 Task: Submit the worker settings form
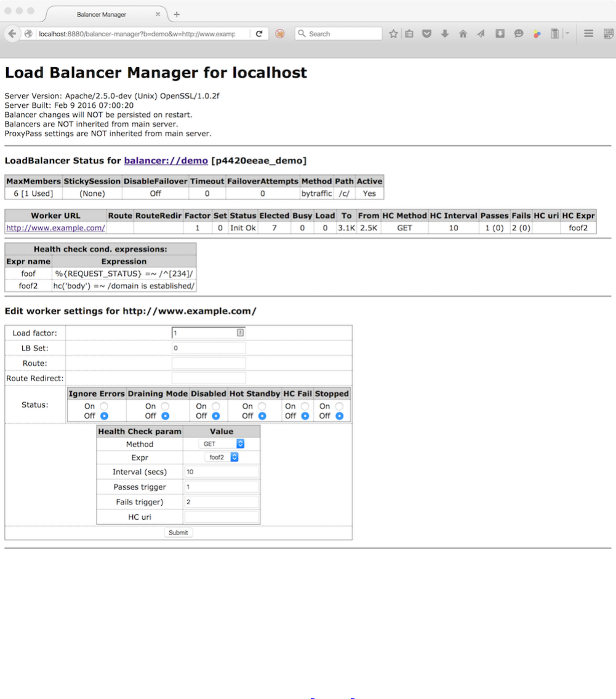click(178, 533)
